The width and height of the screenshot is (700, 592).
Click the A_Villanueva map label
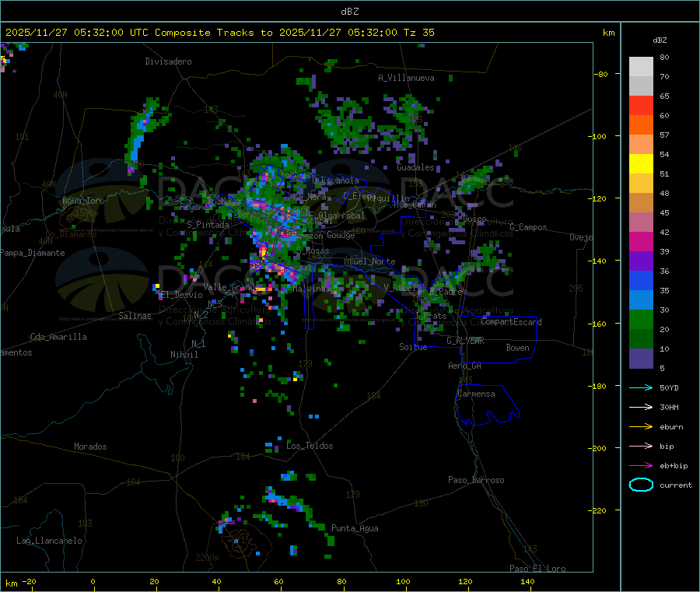406,78
